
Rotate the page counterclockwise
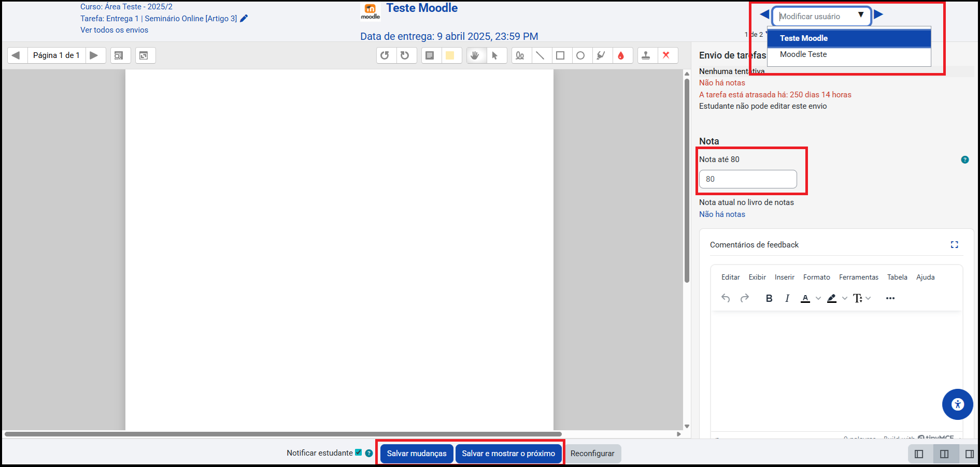pos(385,55)
